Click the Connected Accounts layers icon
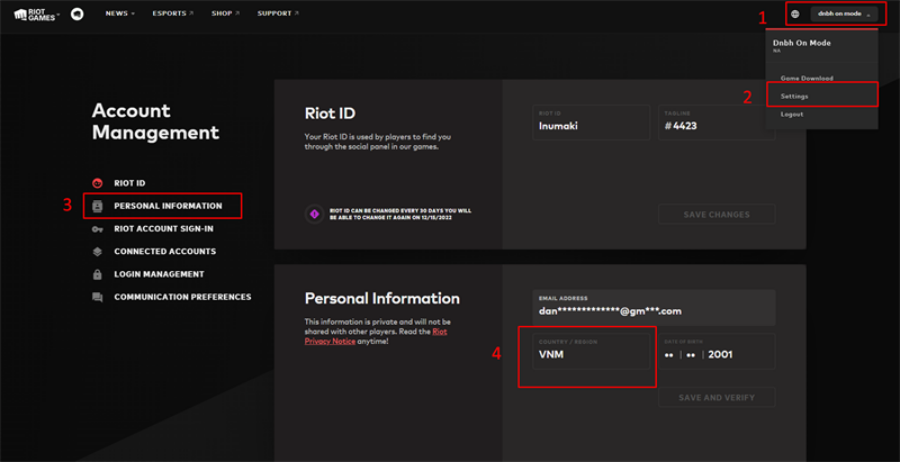This screenshot has width=900, height=462. coord(97,251)
